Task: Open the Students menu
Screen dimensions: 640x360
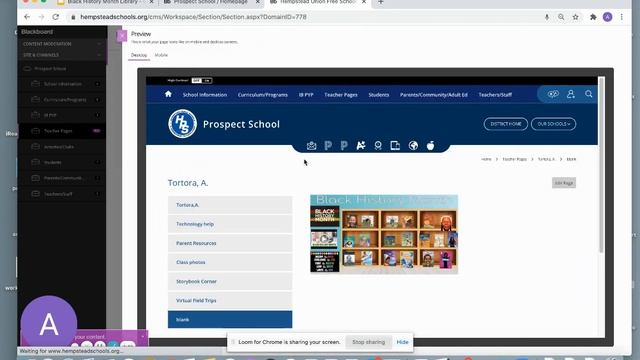Action: point(379,95)
